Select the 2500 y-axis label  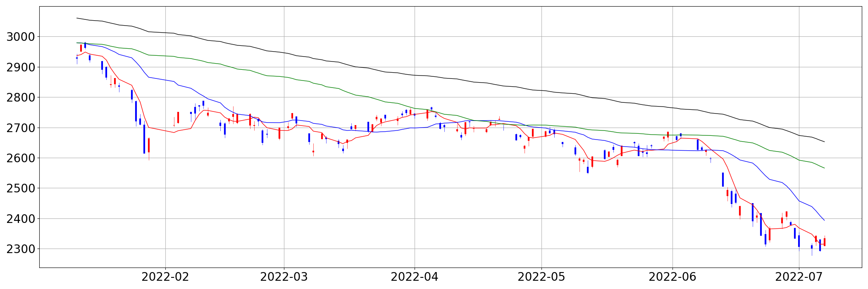21,188
